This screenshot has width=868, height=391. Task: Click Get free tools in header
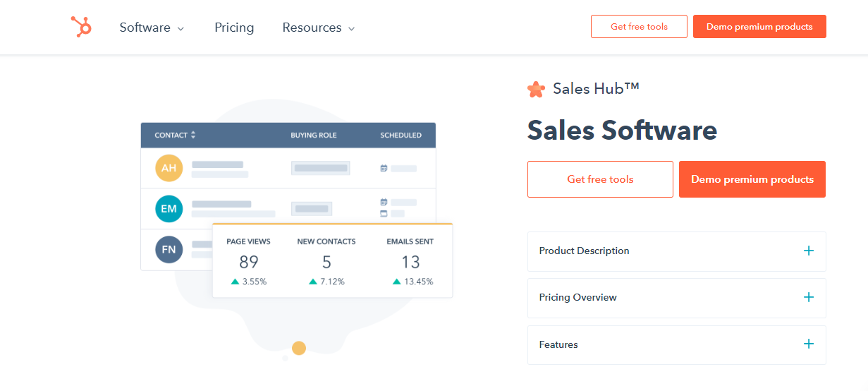[x=639, y=27]
